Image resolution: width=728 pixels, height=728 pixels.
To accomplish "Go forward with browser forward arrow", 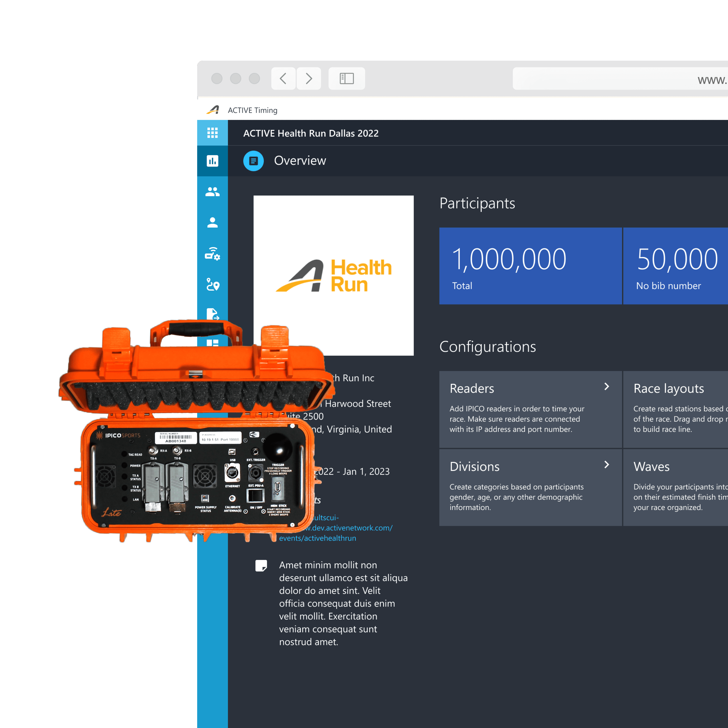I will click(x=309, y=78).
